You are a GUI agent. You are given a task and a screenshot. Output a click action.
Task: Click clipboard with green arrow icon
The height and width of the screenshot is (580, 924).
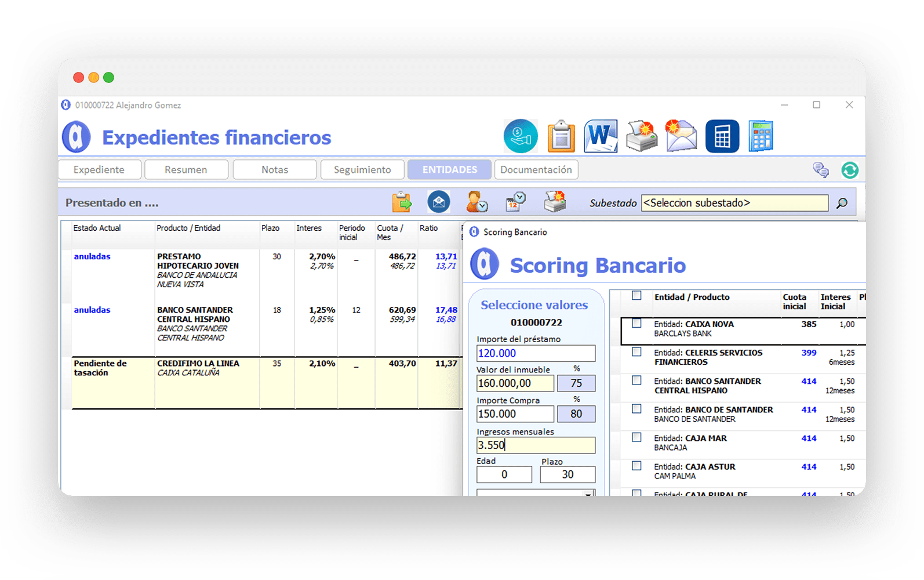tap(402, 202)
